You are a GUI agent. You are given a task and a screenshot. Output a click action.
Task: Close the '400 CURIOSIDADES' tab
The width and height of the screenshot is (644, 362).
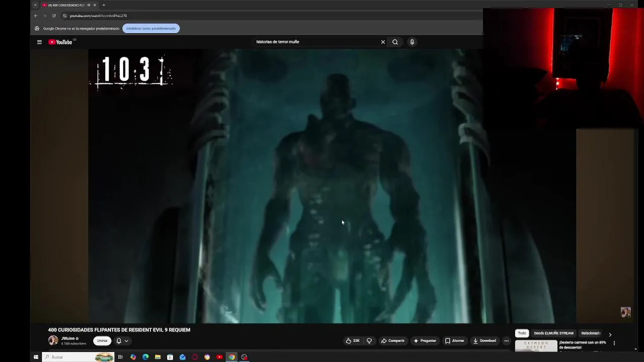tap(95, 5)
